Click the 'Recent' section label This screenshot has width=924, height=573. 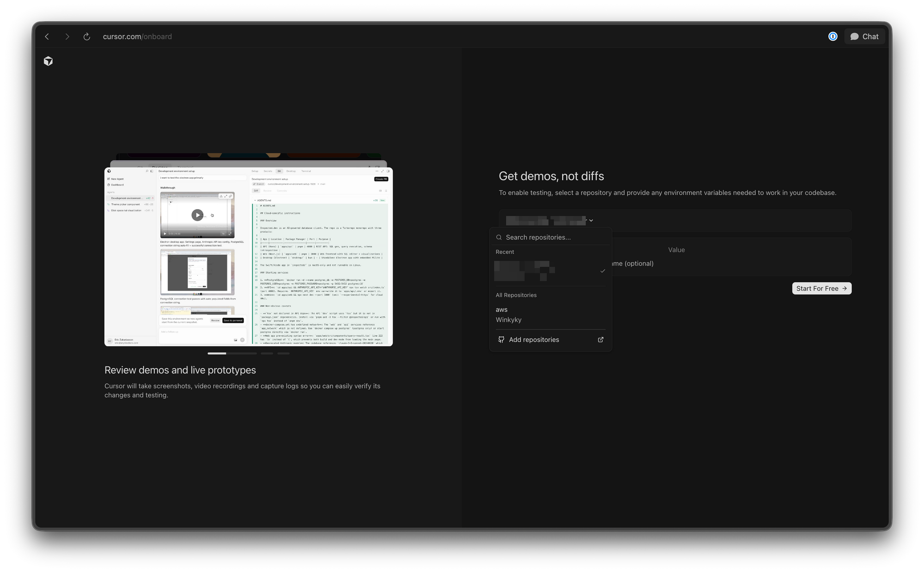[x=505, y=252]
